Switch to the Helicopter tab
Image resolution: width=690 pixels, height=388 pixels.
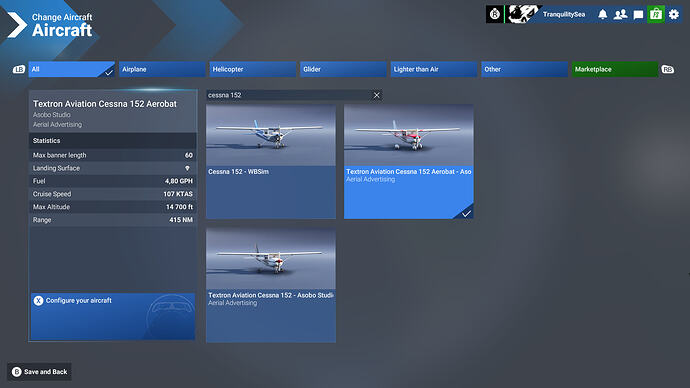pyautogui.click(x=253, y=69)
